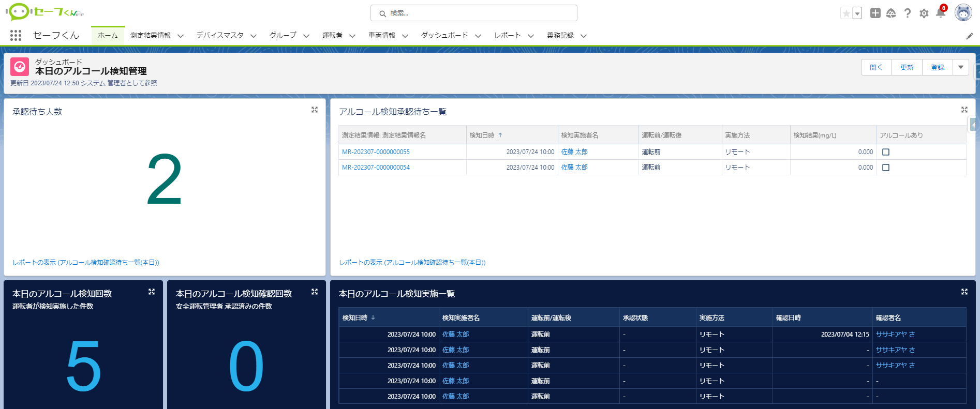Open dropdown arrow next to 登録 button
The height and width of the screenshot is (409, 980).
click(x=961, y=67)
